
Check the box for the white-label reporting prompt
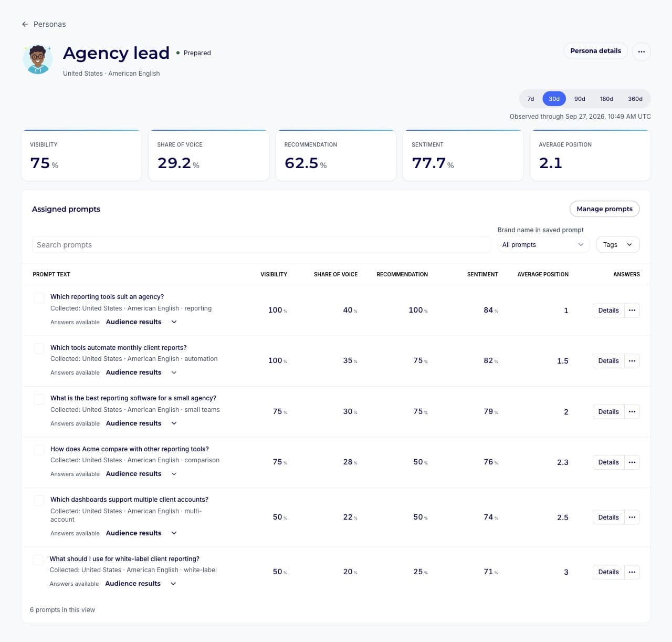pos(38,560)
